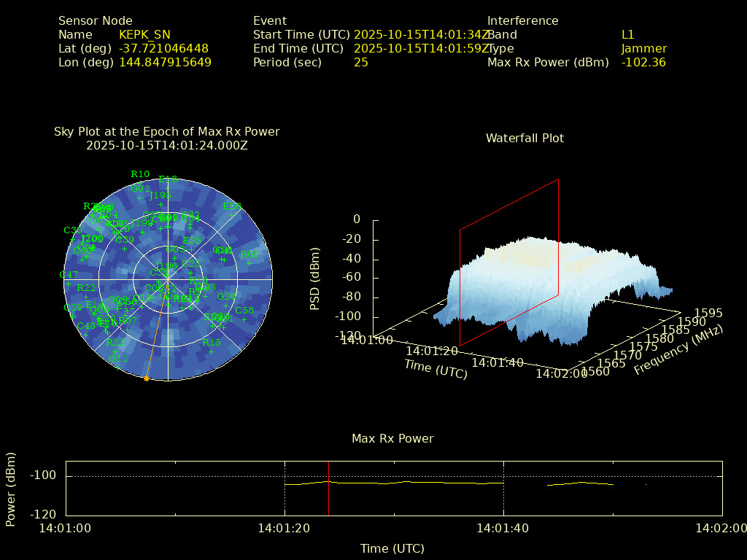Image resolution: width=747 pixels, height=560 pixels.
Task: Click the Waterfall Plot title
Action: click(x=525, y=138)
